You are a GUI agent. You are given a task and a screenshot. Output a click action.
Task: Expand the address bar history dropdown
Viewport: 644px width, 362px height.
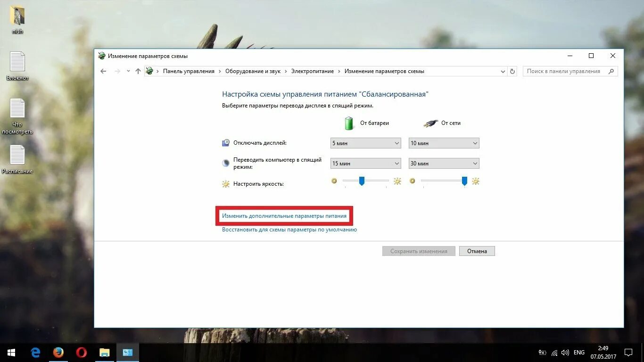click(503, 71)
